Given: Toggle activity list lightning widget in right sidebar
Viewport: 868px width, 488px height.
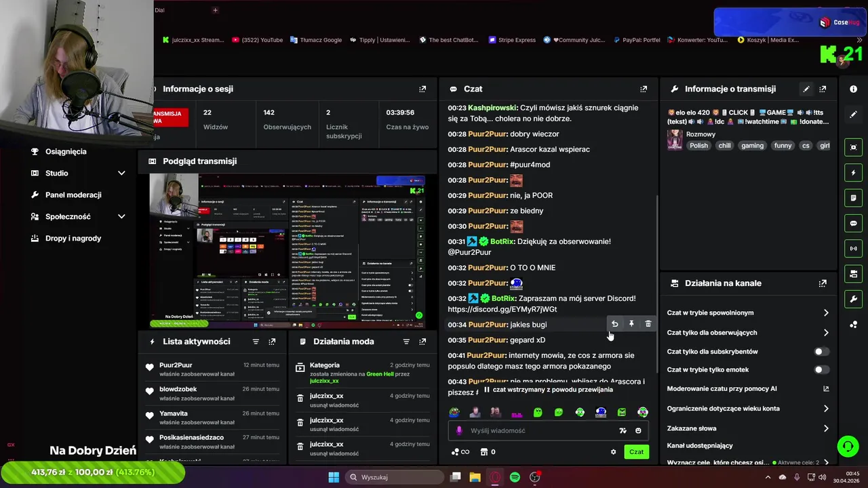Looking at the screenshot, I should (854, 173).
